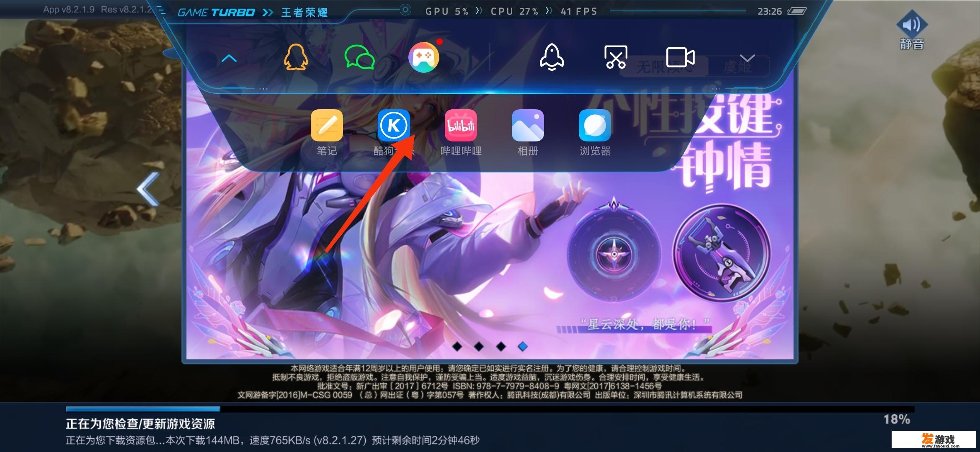Open the QQ penguin icon
The width and height of the screenshot is (980, 452).
(x=296, y=57)
